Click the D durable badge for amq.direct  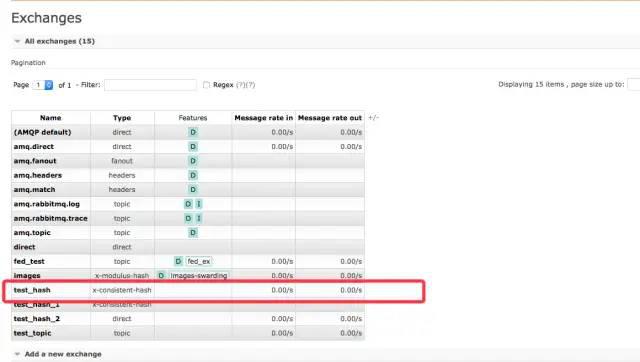193,147
